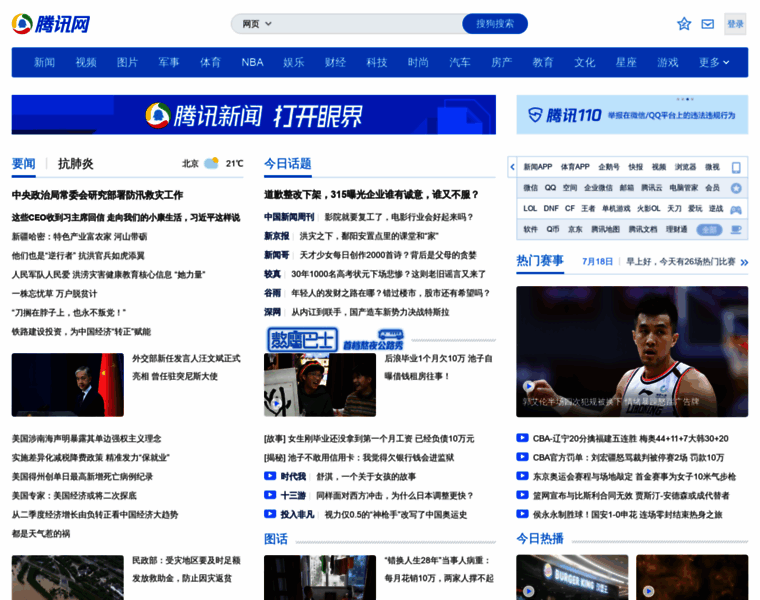Click the basketball player video thumbnail
760x600 pixels.
tap(632, 352)
